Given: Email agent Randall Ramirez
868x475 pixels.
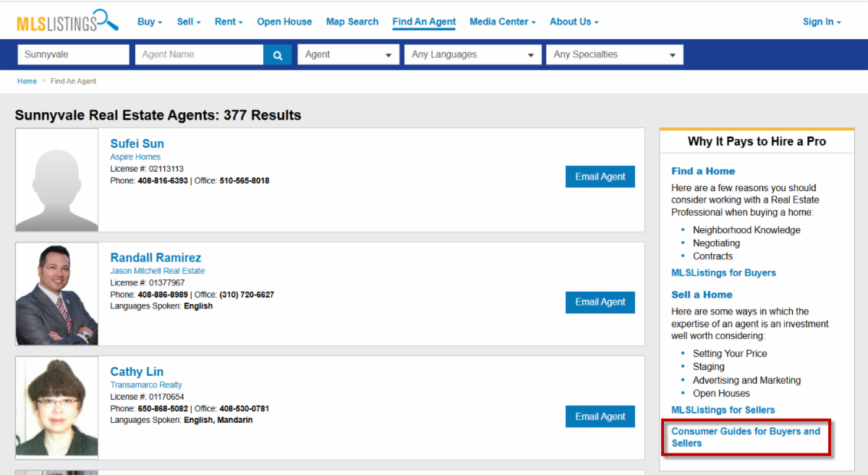Looking at the screenshot, I should pyautogui.click(x=600, y=302).
